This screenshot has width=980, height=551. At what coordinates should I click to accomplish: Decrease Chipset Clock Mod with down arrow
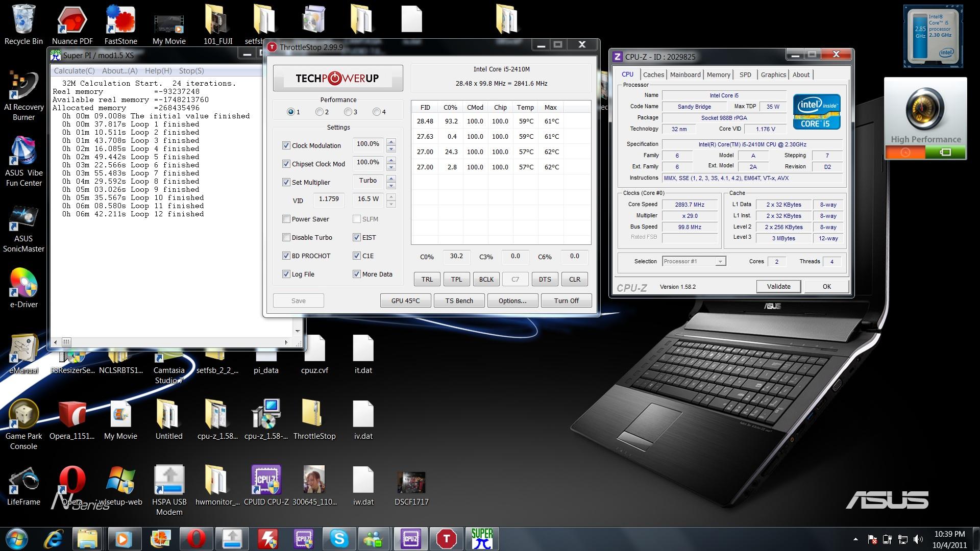tap(391, 167)
